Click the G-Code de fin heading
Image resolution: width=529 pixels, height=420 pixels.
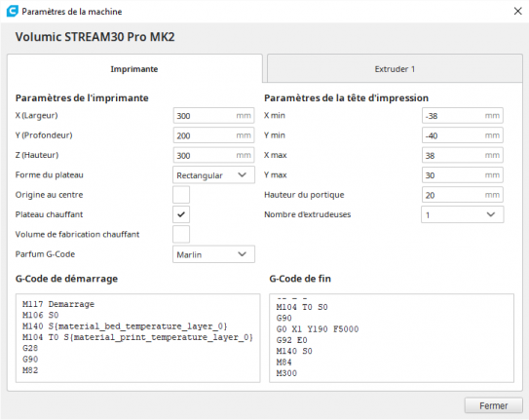pos(300,279)
